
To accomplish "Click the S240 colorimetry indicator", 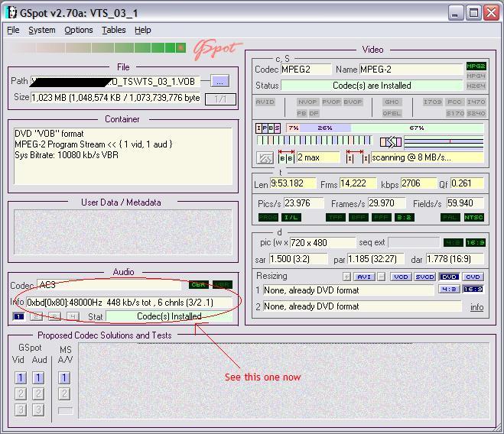I will (476, 113).
